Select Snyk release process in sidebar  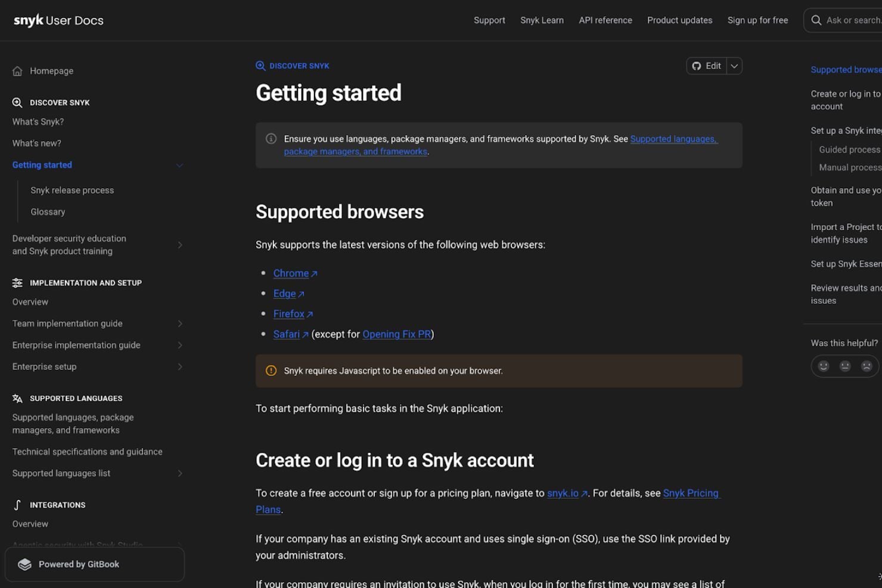pos(72,190)
